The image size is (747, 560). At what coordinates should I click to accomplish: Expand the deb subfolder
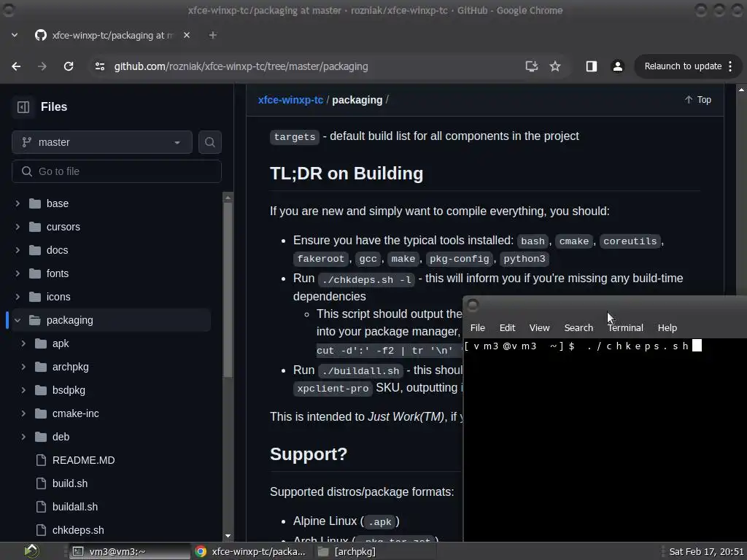pyautogui.click(x=23, y=437)
